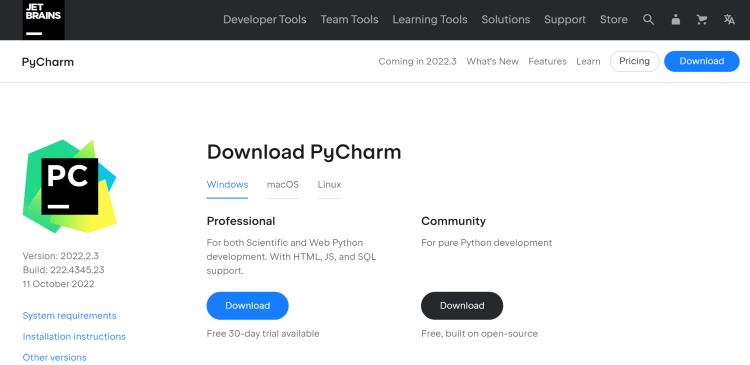The height and width of the screenshot is (365, 750).
Task: Go to the Store page
Action: (614, 20)
